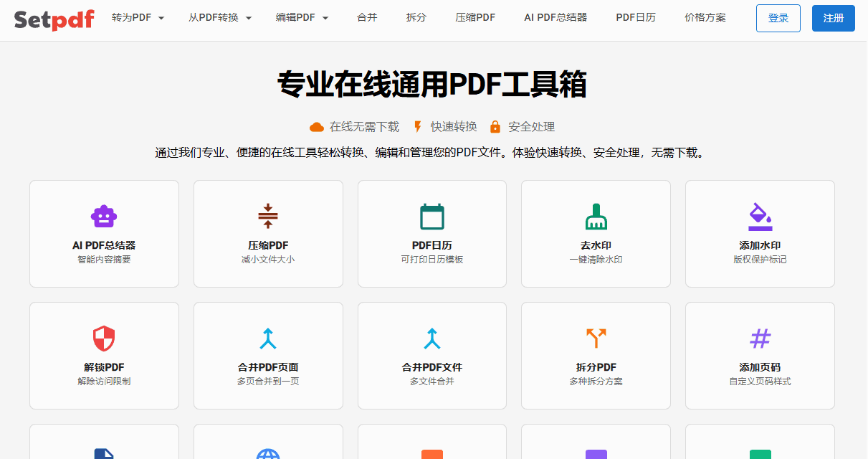
Task: Click the 合并PDF页面 merge icon
Action: (x=268, y=339)
